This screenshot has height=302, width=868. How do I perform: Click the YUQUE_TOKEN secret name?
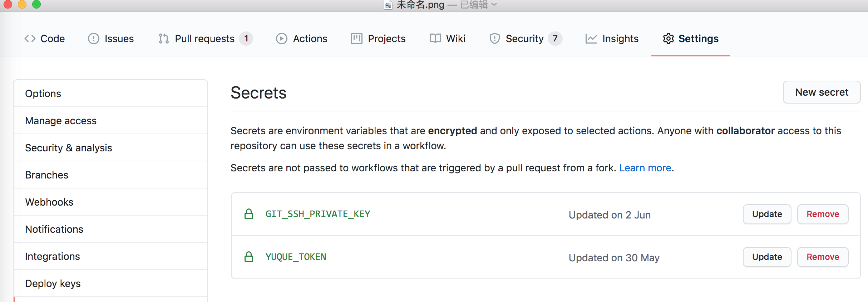[x=296, y=257]
